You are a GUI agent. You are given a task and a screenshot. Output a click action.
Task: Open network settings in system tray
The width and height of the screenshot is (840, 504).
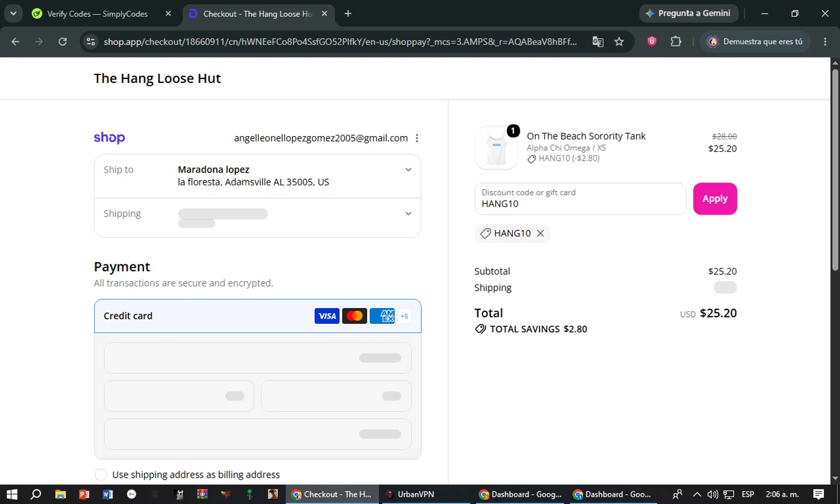click(729, 494)
